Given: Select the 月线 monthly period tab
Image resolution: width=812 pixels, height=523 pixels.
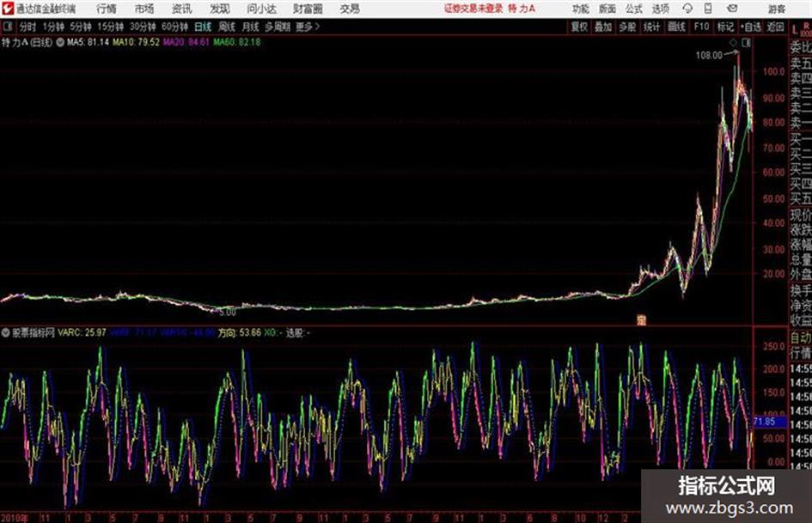Looking at the screenshot, I should point(250,27).
